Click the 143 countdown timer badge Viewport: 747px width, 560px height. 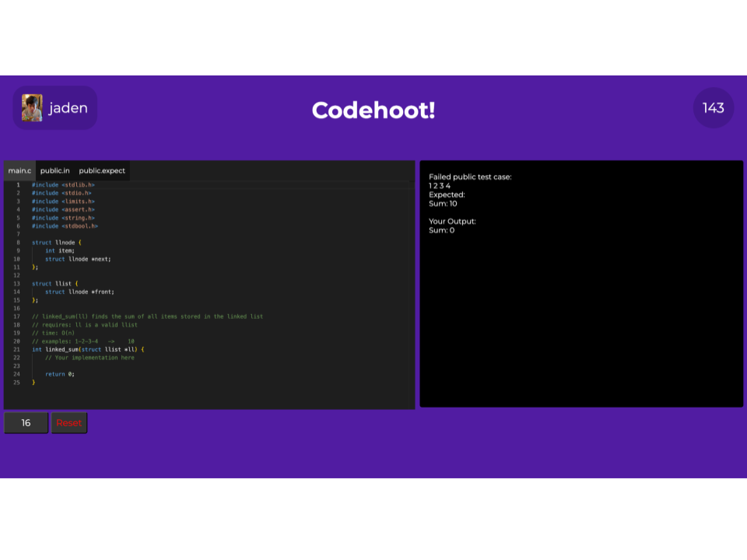[713, 108]
